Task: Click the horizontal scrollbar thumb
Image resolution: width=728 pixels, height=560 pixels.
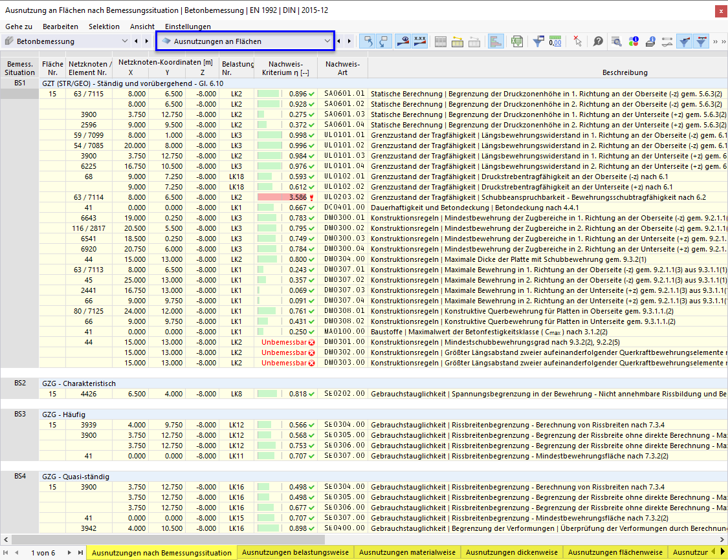Action: [x=168, y=539]
